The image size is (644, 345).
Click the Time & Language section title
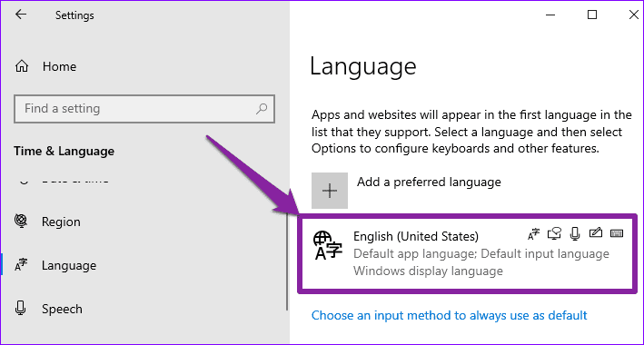[x=64, y=151]
